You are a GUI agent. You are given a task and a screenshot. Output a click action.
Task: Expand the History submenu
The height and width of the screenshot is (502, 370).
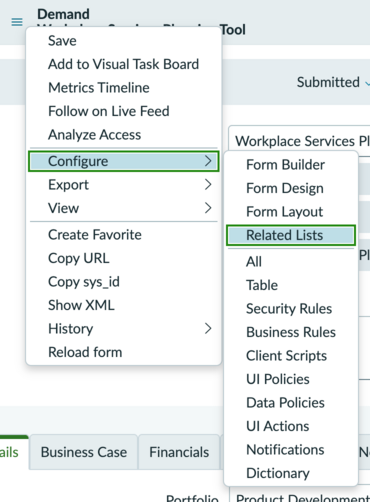pos(124,329)
